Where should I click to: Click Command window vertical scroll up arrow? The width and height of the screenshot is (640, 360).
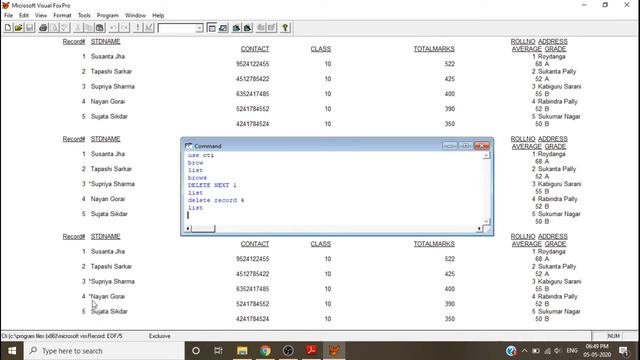[x=486, y=156]
